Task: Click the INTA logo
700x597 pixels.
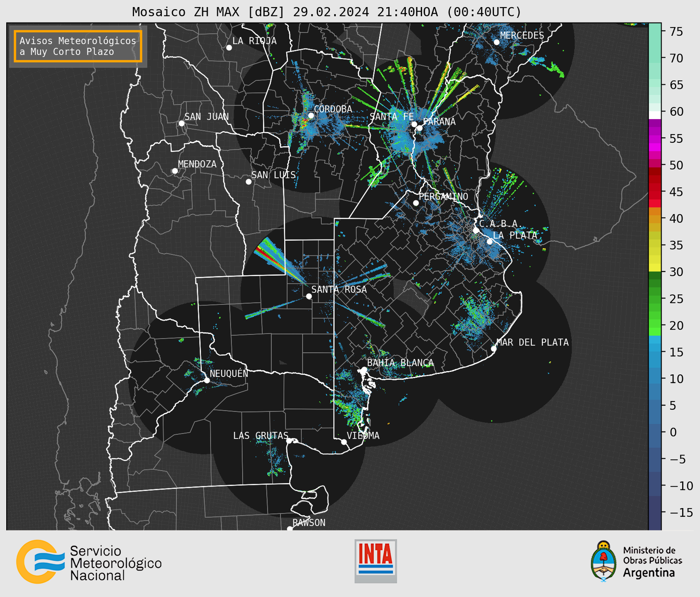Action: pos(376,561)
